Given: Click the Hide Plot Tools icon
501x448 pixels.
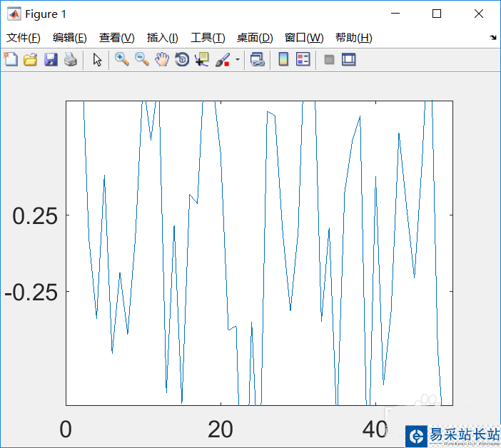Looking at the screenshot, I should pos(329,60).
